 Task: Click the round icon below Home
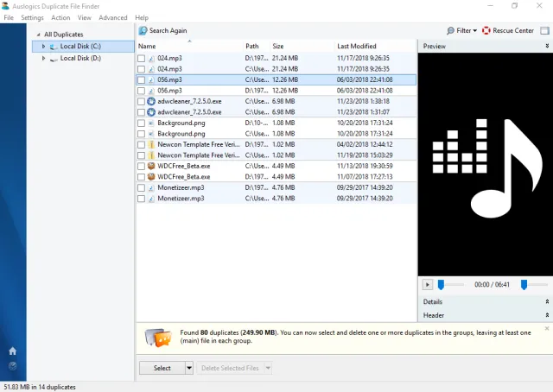pos(13,366)
